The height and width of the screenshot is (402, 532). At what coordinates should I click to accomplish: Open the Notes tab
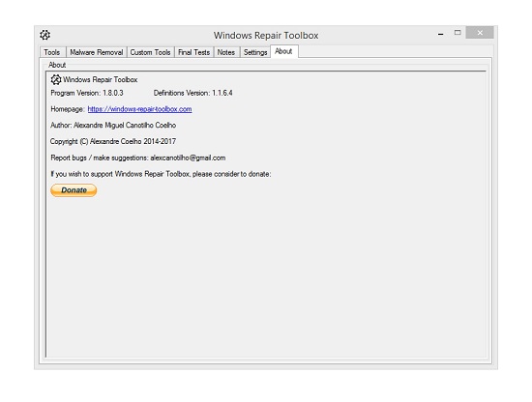[226, 52]
